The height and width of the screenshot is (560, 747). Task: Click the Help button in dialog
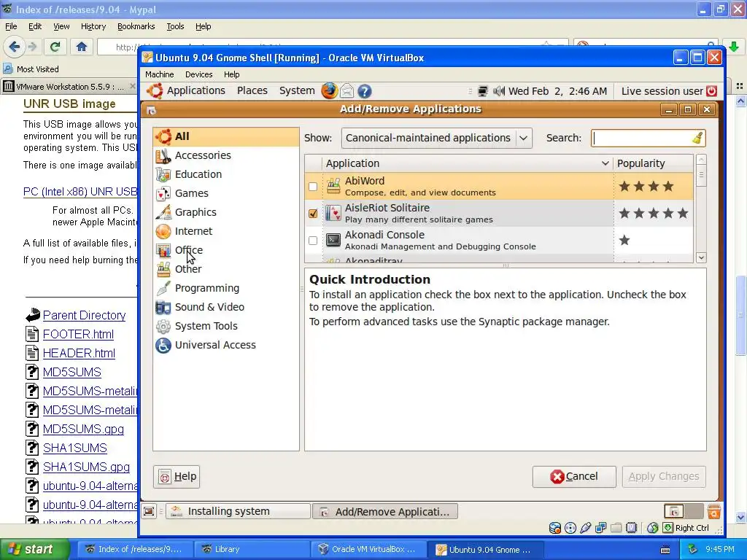[177, 477]
